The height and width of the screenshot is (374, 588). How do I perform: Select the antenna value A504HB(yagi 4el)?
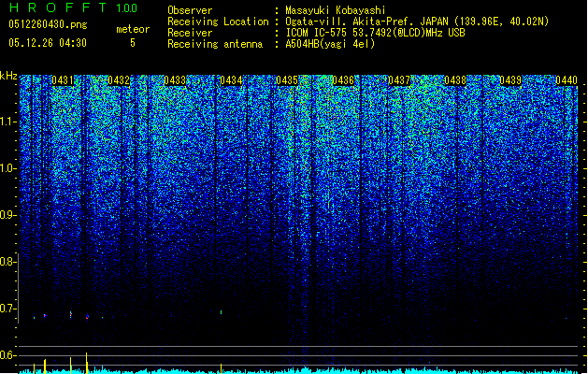click(330, 44)
